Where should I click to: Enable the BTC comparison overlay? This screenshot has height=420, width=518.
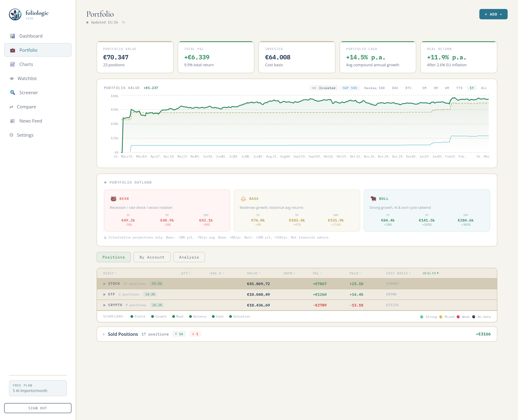[408, 88]
